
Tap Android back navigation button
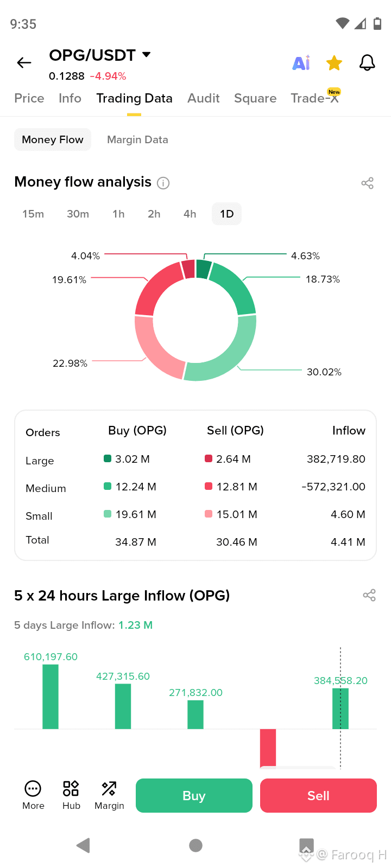[x=83, y=845]
